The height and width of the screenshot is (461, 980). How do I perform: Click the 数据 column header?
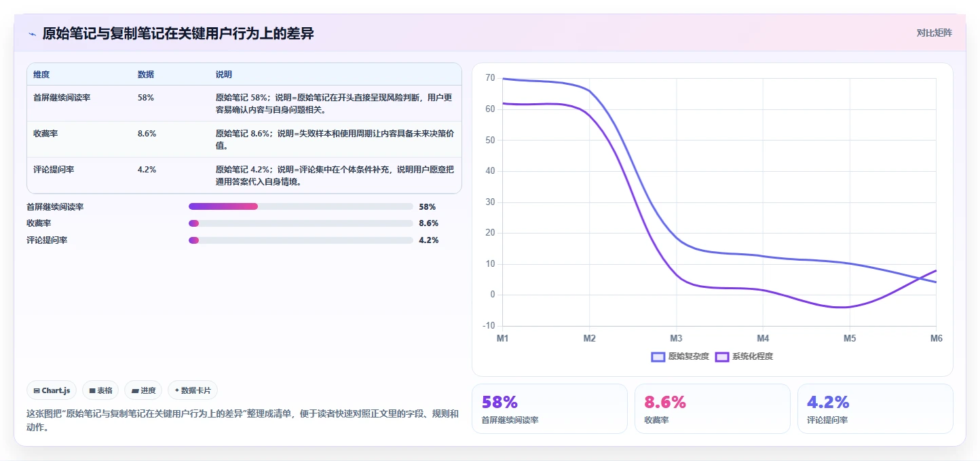(145, 75)
